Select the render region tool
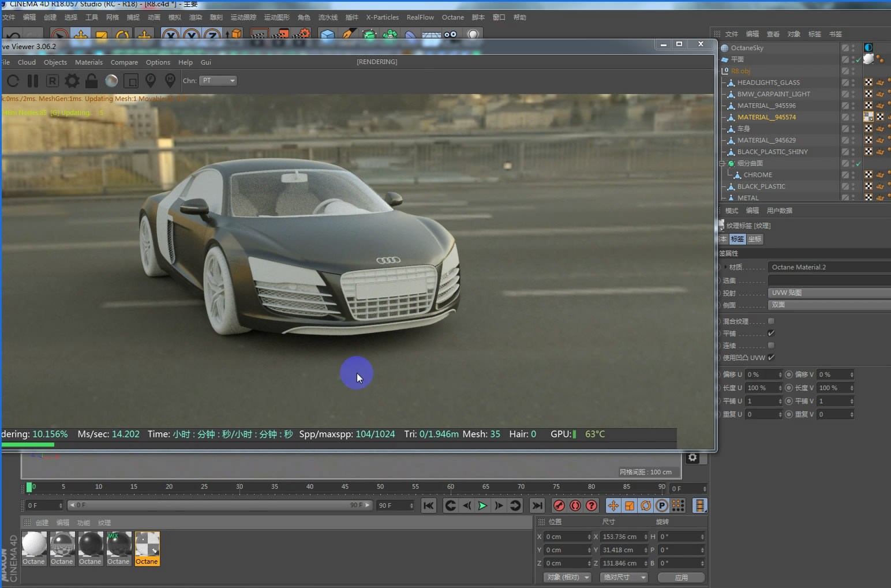The image size is (891, 588). tap(131, 81)
